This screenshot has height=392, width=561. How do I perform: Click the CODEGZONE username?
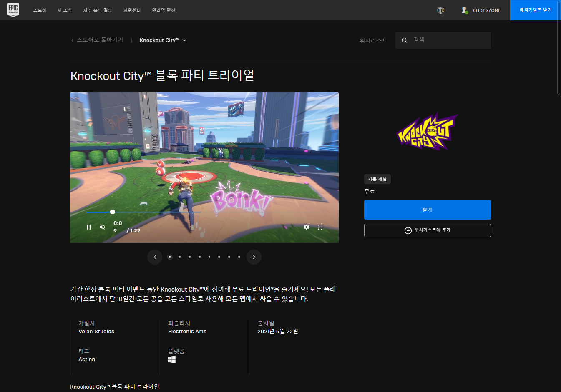pos(487,10)
